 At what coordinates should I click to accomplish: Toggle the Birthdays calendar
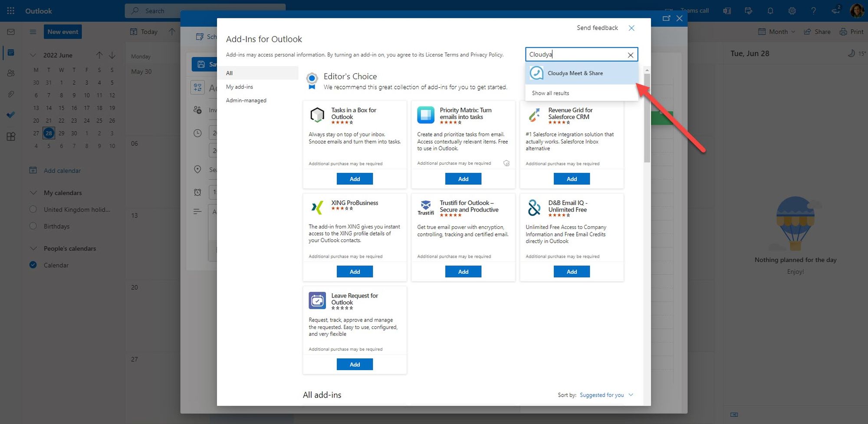click(x=33, y=226)
